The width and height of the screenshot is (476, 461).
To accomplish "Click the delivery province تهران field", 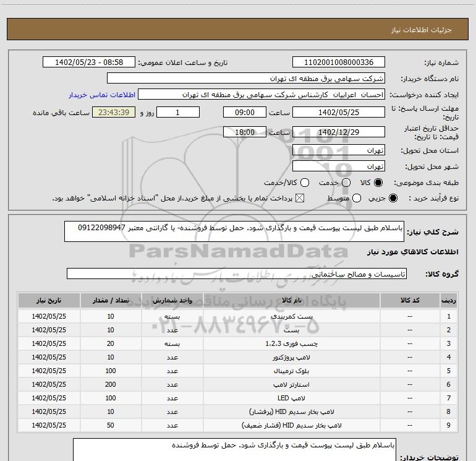I will 339,150.
